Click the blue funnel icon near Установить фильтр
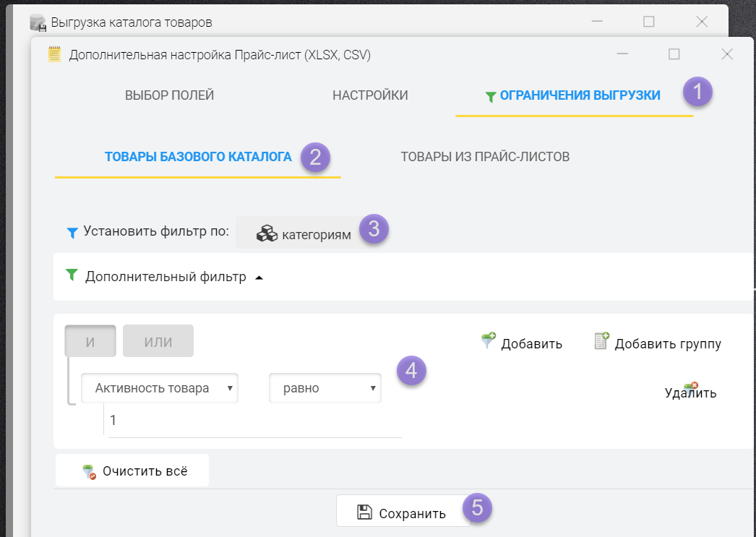Image resolution: width=756 pixels, height=537 pixels. click(x=71, y=232)
